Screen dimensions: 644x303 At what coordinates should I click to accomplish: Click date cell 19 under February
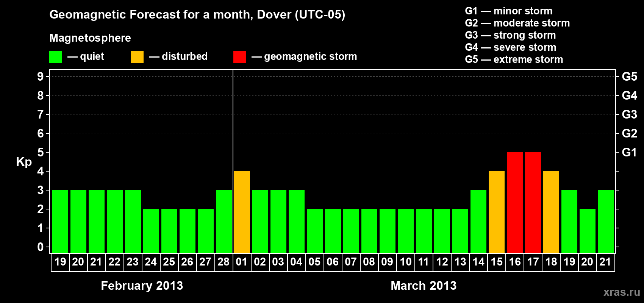60,262
